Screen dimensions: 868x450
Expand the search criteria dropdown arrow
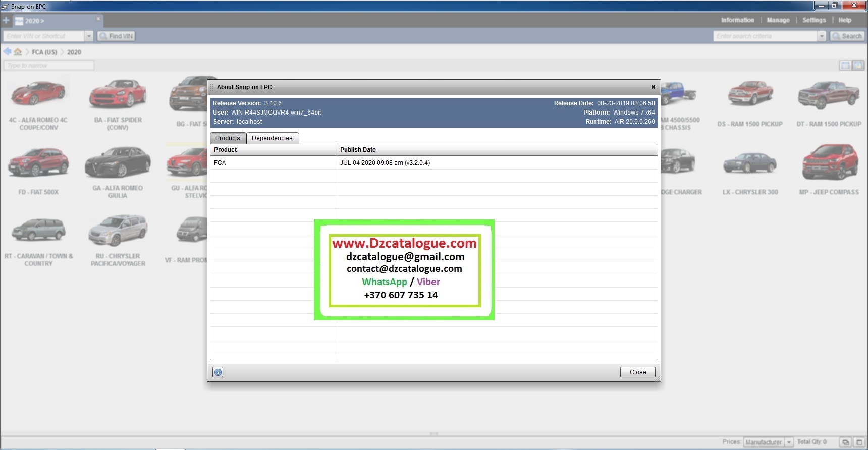[822, 36]
